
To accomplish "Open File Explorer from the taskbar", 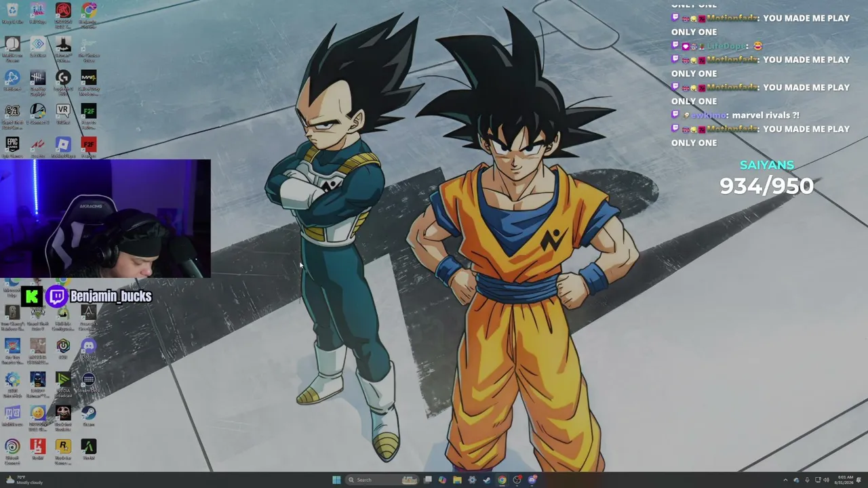I will 457,480.
